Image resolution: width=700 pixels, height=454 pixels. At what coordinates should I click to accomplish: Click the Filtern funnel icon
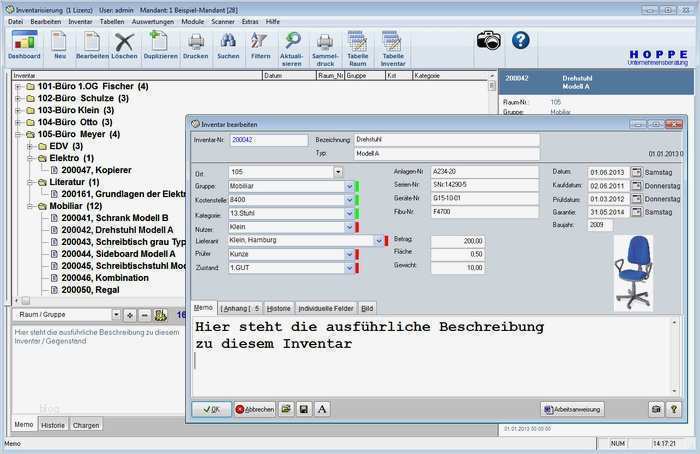(x=260, y=45)
